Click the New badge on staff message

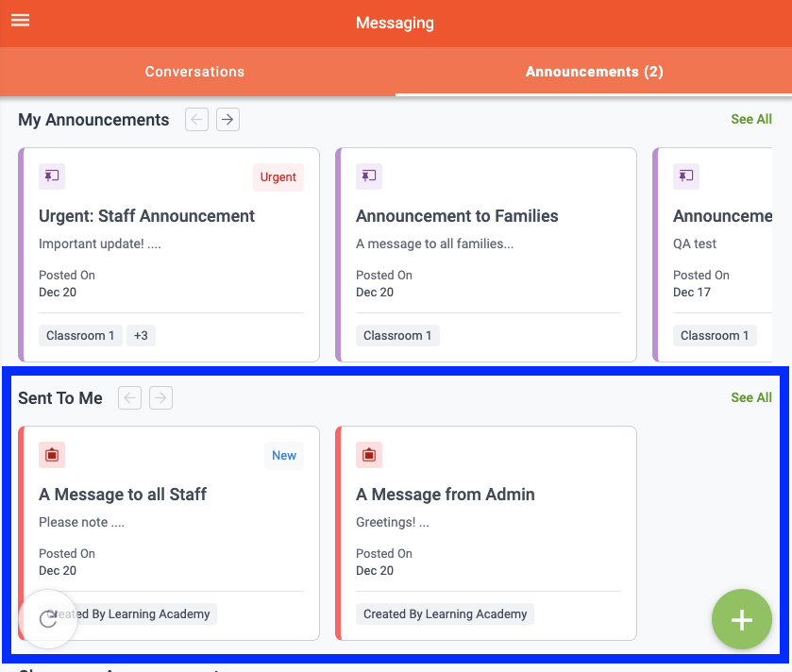[x=284, y=455]
